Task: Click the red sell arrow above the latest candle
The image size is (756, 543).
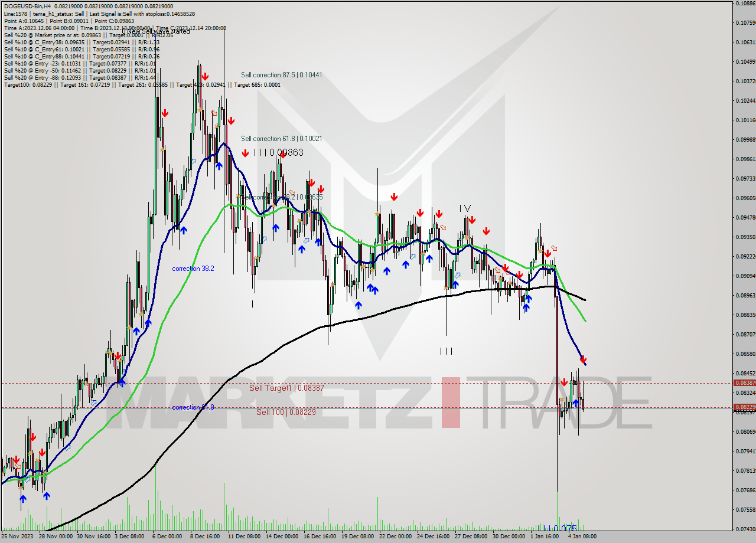Action: tap(583, 359)
